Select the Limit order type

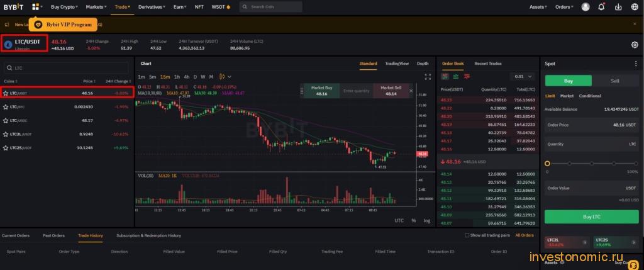(550, 96)
